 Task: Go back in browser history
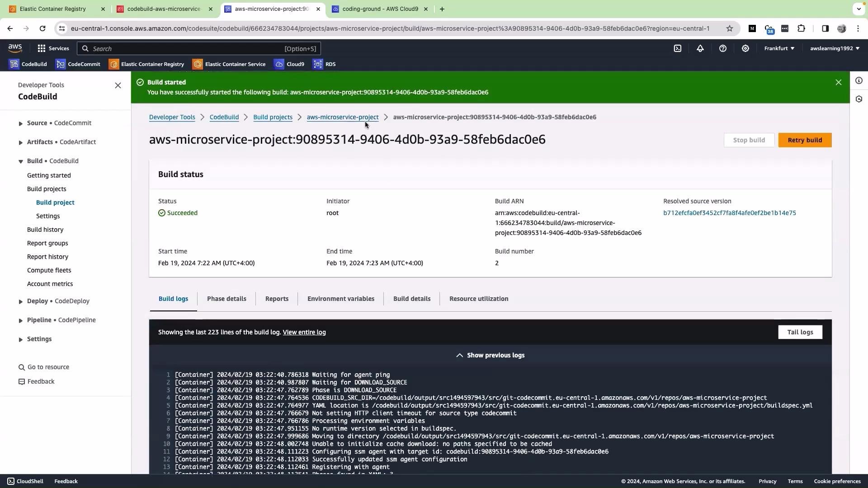(x=10, y=28)
